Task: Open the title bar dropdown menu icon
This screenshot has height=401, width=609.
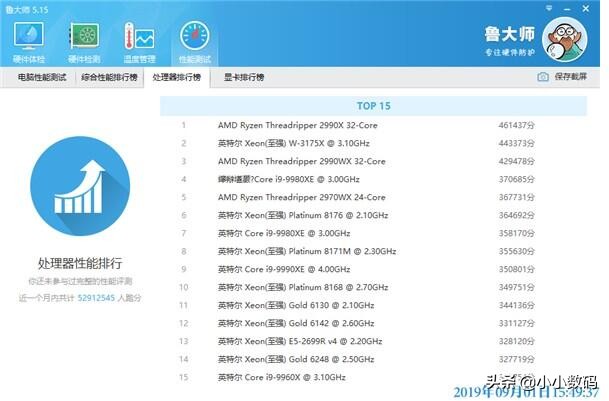Action: pyautogui.click(x=549, y=8)
